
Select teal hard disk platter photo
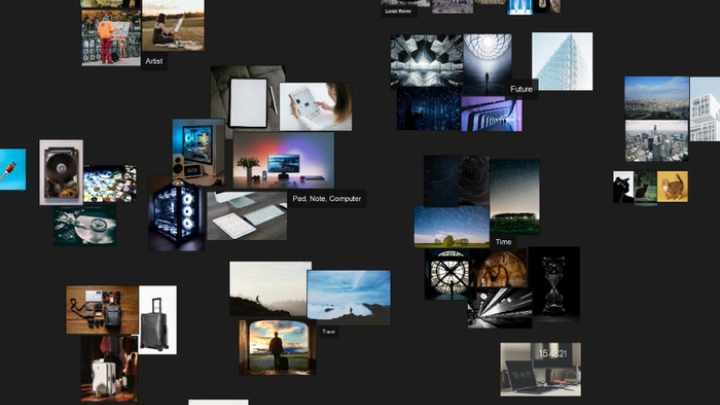pyautogui.click(x=84, y=225)
